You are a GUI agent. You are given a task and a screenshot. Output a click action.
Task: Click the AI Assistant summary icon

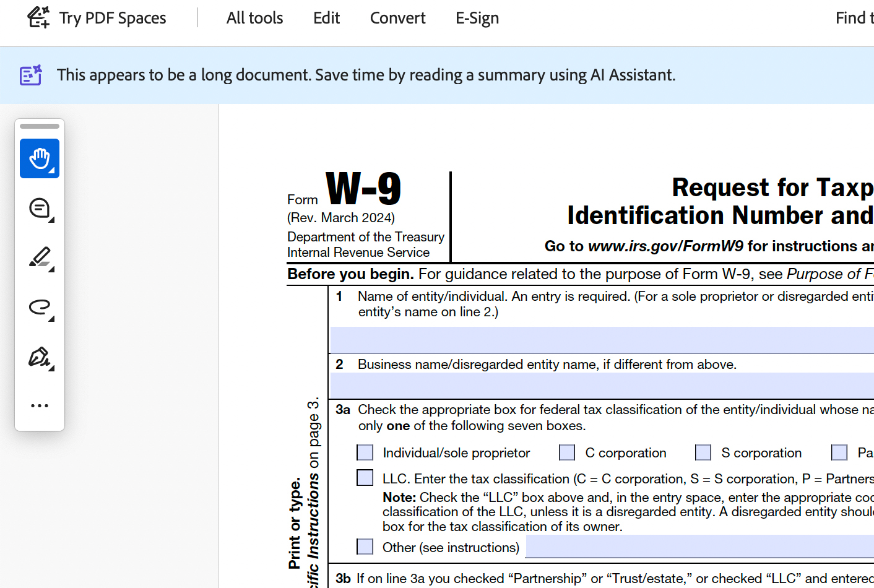(x=30, y=75)
